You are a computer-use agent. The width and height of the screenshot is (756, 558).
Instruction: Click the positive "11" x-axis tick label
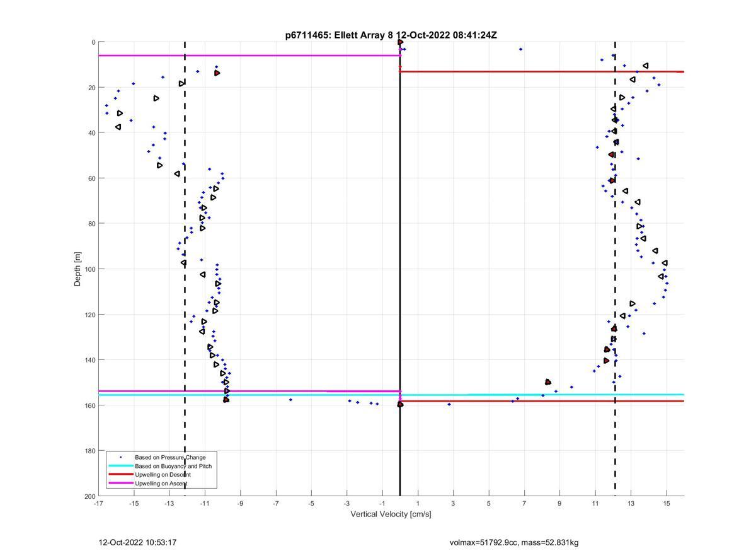pyautogui.click(x=595, y=503)
